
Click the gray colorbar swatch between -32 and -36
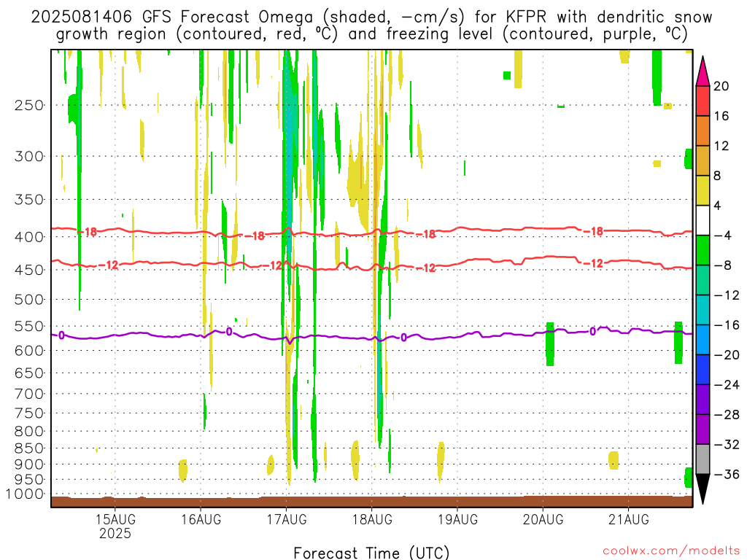point(703,459)
